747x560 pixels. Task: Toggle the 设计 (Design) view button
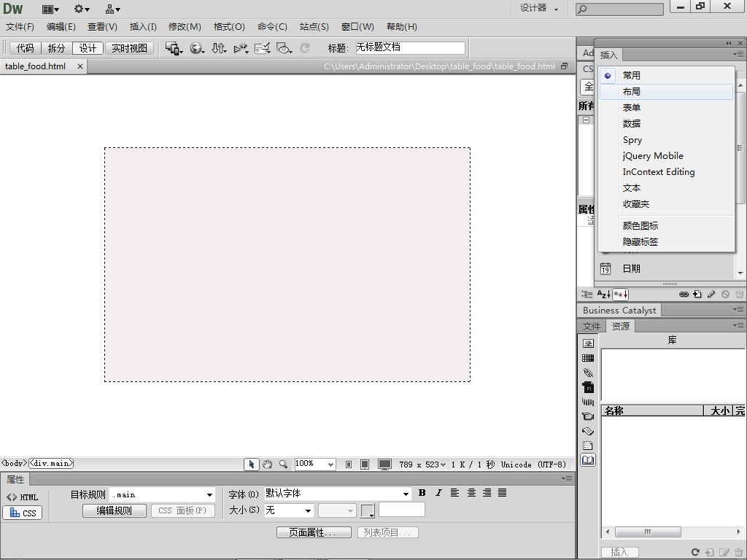pos(88,48)
